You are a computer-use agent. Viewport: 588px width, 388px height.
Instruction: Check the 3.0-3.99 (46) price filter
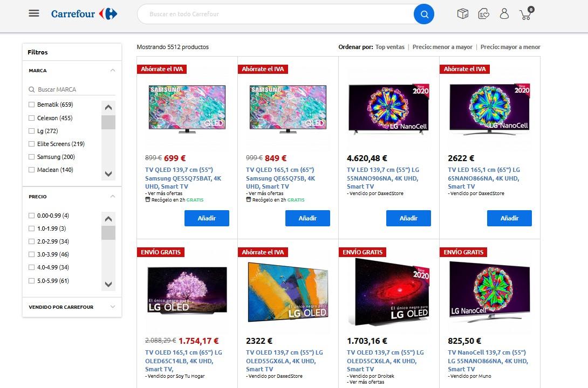click(31, 254)
